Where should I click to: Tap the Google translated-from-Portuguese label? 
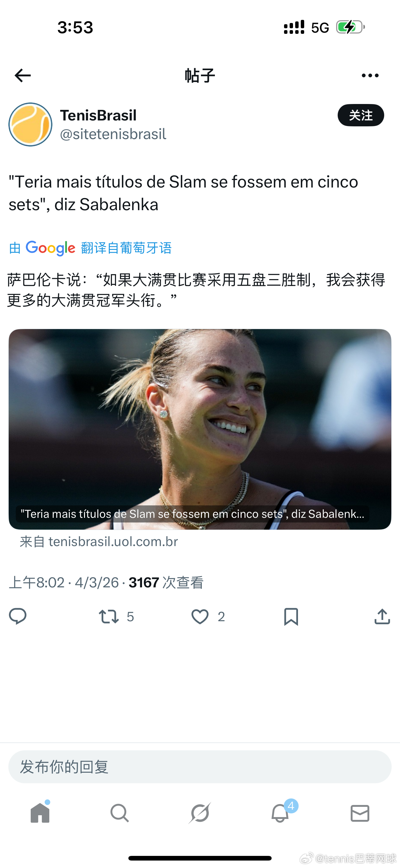click(90, 248)
